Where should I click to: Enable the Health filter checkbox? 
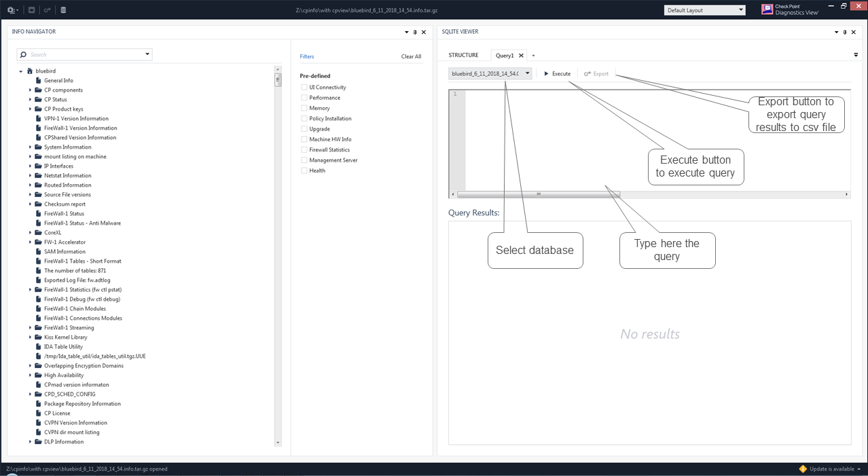tap(304, 170)
